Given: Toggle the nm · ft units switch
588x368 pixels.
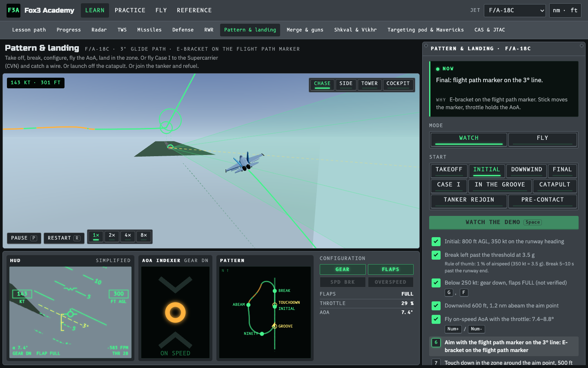Looking at the screenshot, I should tap(565, 11).
